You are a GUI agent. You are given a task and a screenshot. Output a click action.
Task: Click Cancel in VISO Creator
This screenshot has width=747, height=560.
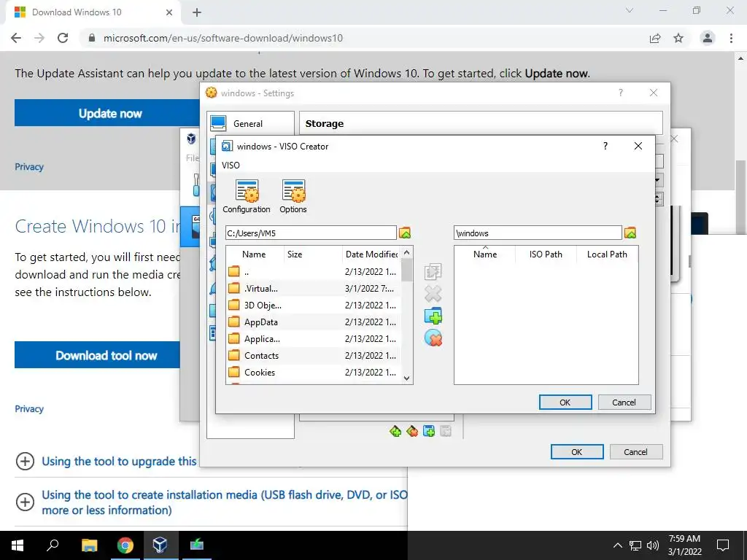(624, 402)
